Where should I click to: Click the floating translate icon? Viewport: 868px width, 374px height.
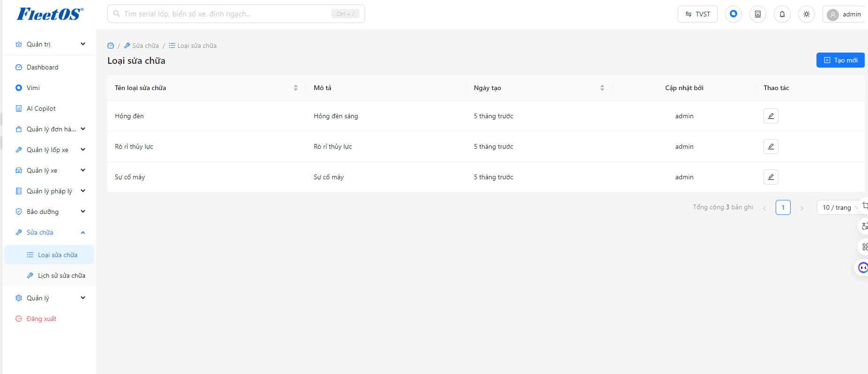(x=864, y=226)
